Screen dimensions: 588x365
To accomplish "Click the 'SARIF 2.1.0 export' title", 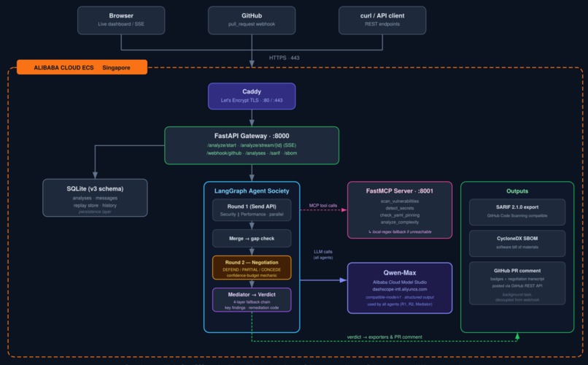I will tap(517, 207).
